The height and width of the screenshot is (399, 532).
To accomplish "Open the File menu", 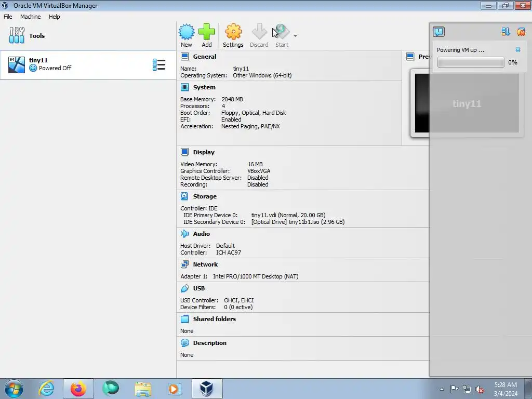I will [x=8, y=17].
